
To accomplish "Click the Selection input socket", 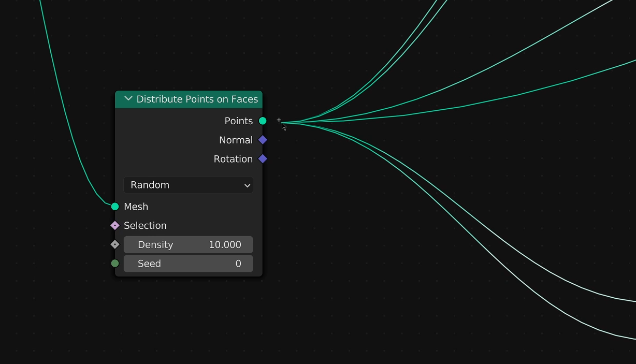I will 115,226.
